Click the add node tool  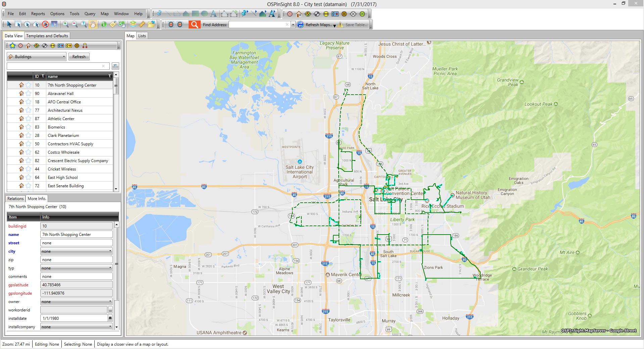point(234,14)
